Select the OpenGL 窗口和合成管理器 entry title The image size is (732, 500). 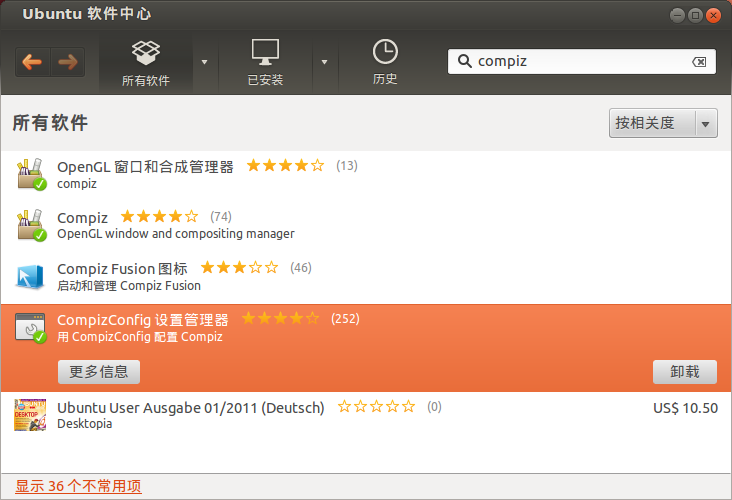pyautogui.click(x=145, y=167)
